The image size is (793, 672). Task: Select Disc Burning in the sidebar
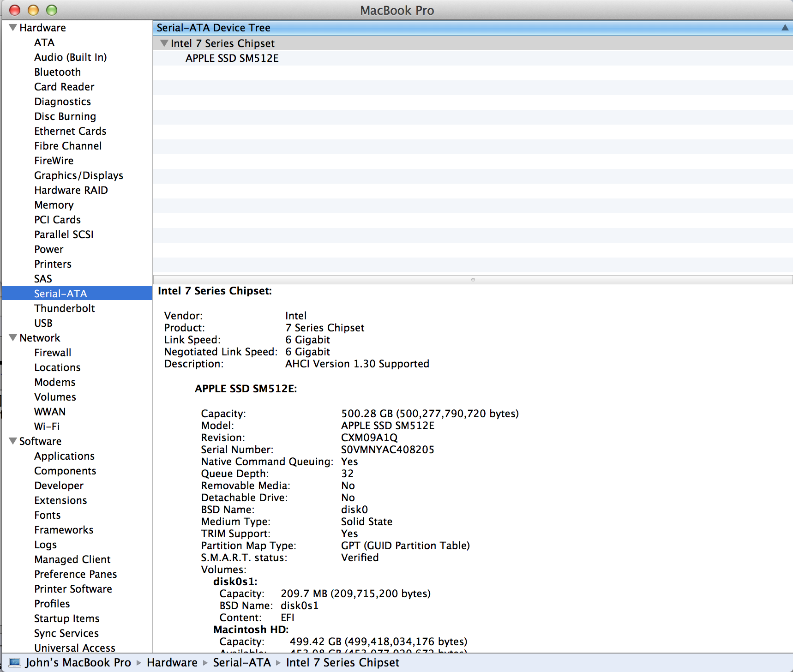click(65, 116)
